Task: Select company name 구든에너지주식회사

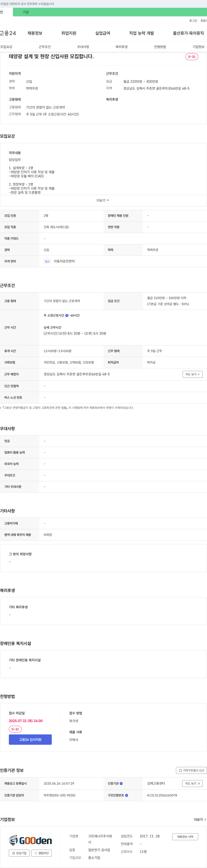Action: (x=100, y=839)
